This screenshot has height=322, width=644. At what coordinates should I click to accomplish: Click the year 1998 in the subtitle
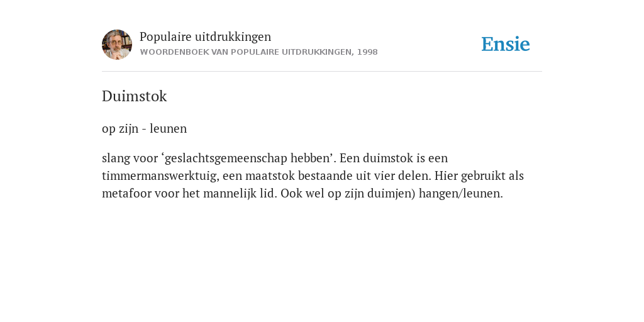tap(367, 52)
